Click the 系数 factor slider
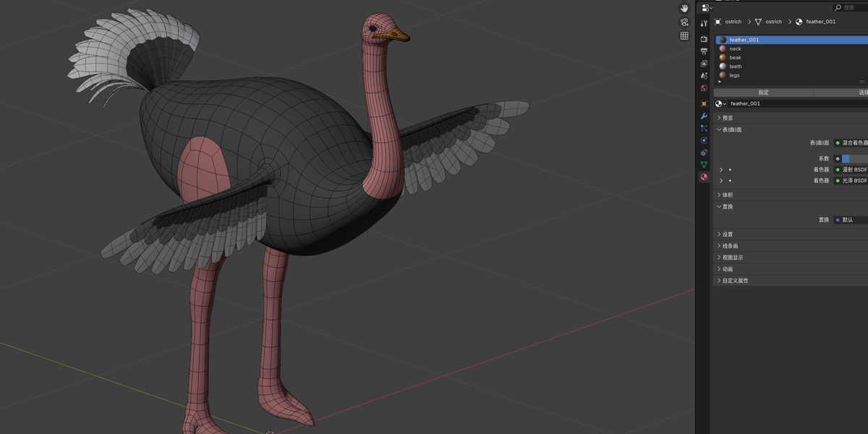 (854, 158)
